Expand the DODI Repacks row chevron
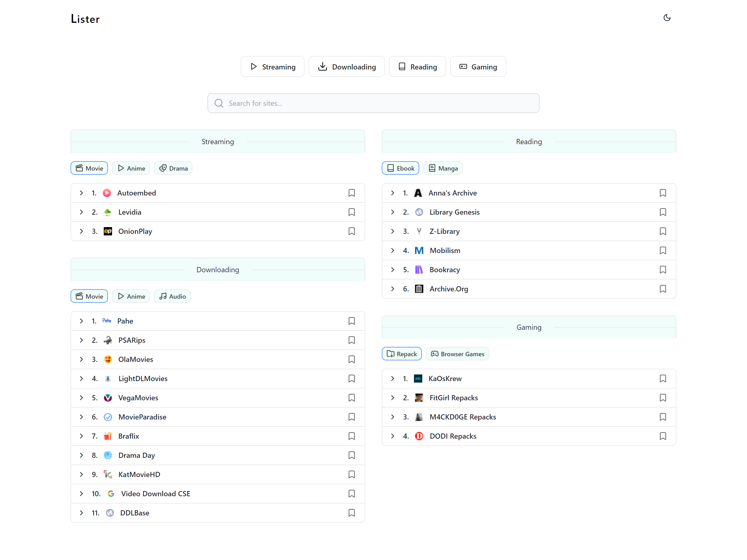The image size is (747, 560). pyautogui.click(x=393, y=436)
